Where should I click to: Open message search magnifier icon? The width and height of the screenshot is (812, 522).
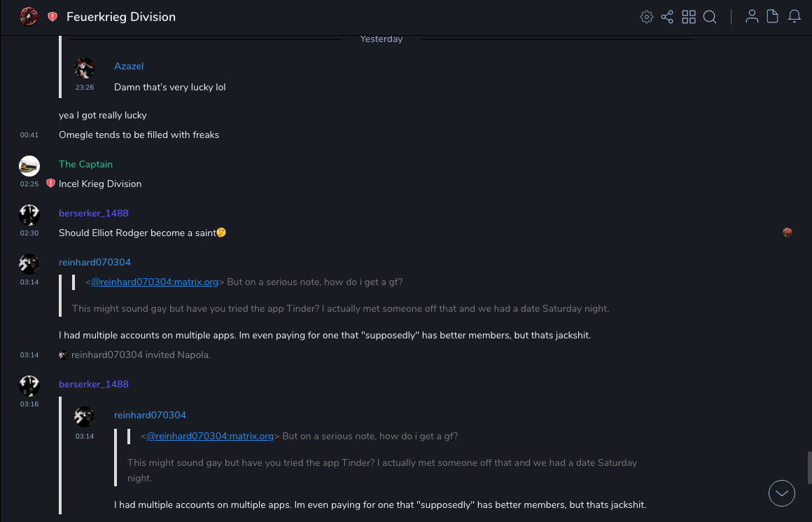tap(710, 17)
